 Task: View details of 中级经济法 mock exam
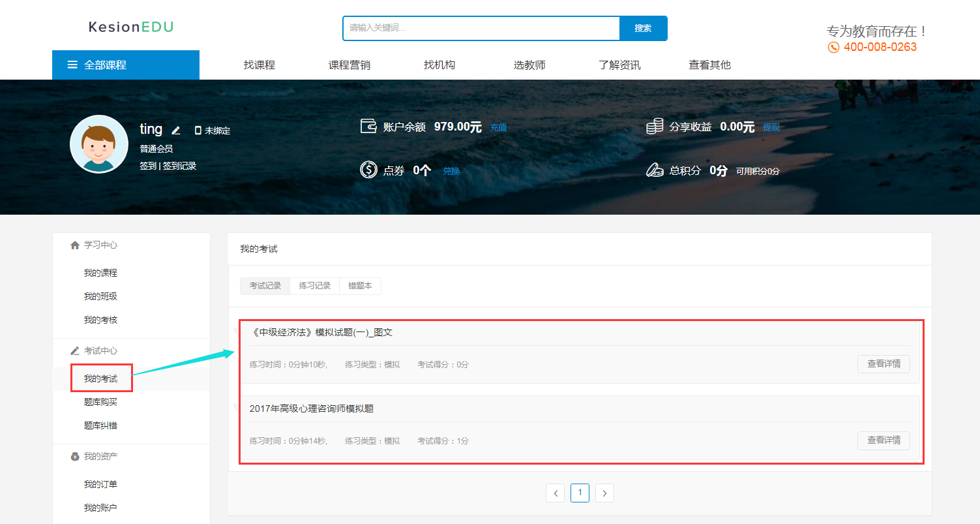(x=883, y=364)
